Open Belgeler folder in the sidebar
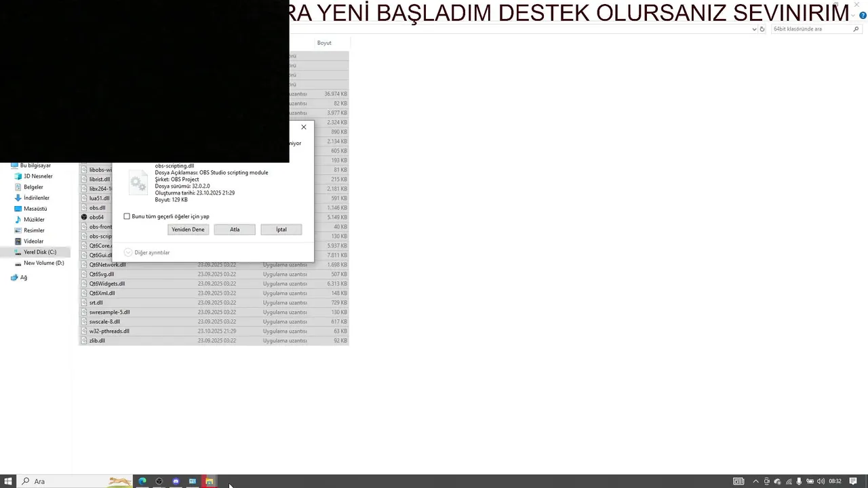This screenshot has height=488, width=868. tap(33, 187)
